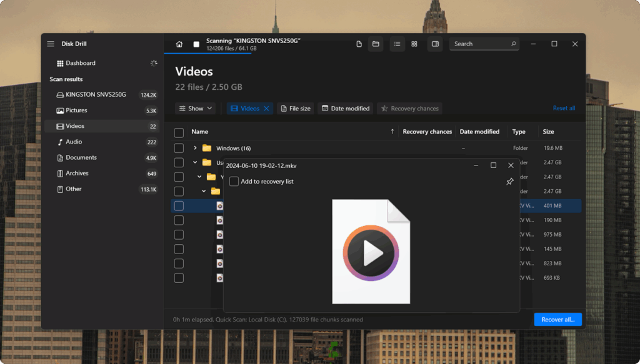The image size is (640, 364).
Task: Stop the scan with the square icon
Action: pos(196,44)
